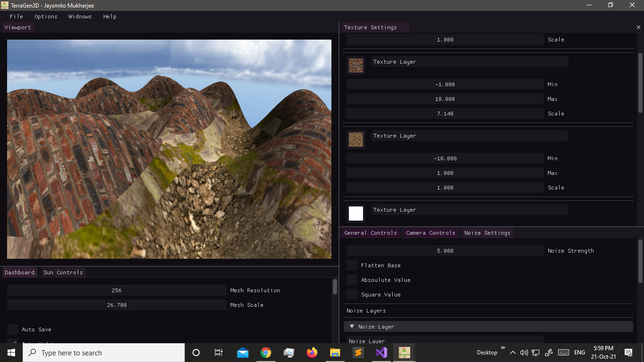Click the Mesh Resolution value field
The height and width of the screenshot is (362, 644).
tap(117, 290)
